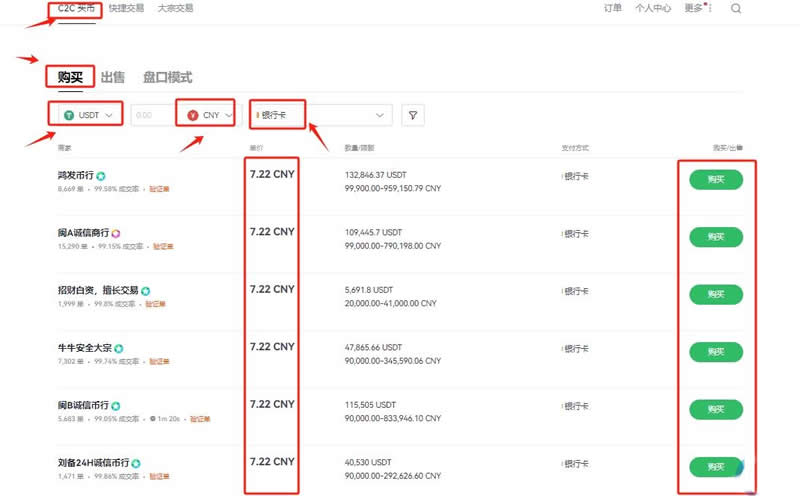Open the filter funnel icon
This screenshot has height=496, width=800.
tap(412, 115)
